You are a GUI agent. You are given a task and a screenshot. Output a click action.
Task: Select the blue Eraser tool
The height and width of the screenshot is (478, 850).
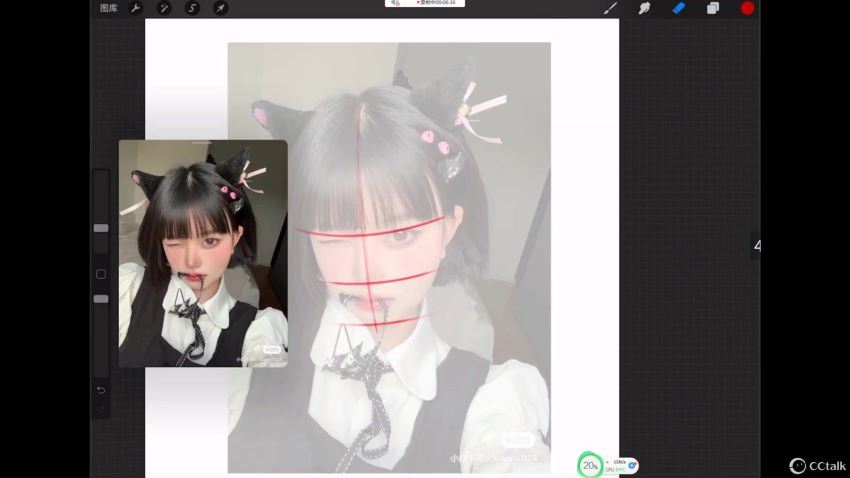click(679, 8)
